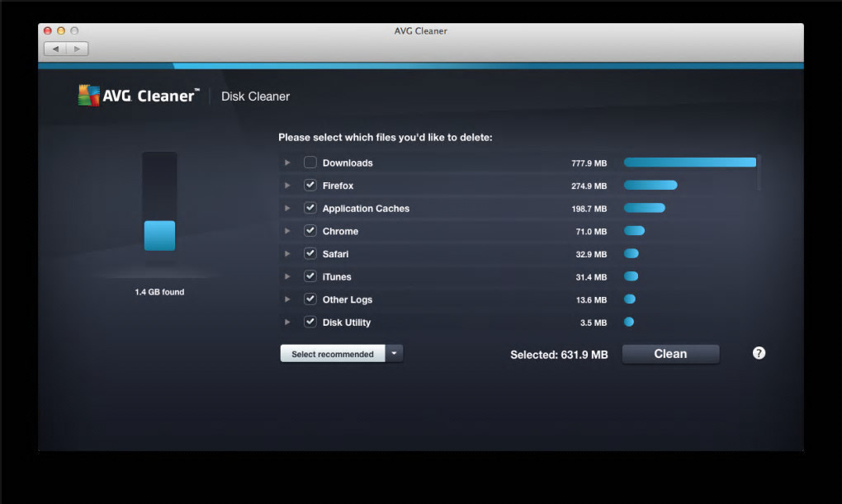Click the Safari label

[x=335, y=254]
